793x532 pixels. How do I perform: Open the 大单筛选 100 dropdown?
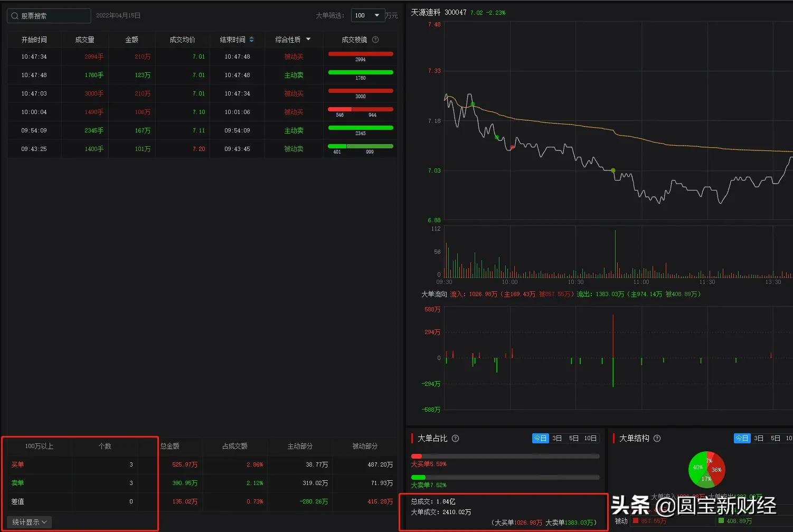[367, 15]
